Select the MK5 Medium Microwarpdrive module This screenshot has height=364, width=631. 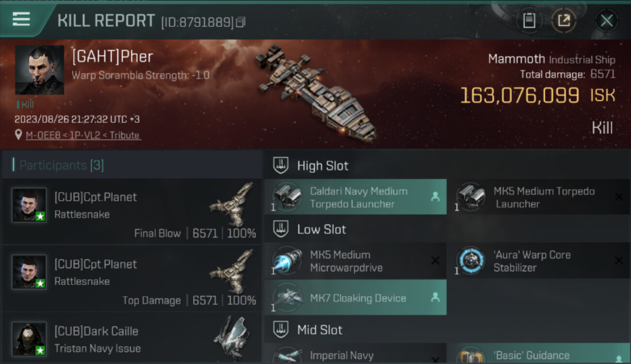pos(355,261)
